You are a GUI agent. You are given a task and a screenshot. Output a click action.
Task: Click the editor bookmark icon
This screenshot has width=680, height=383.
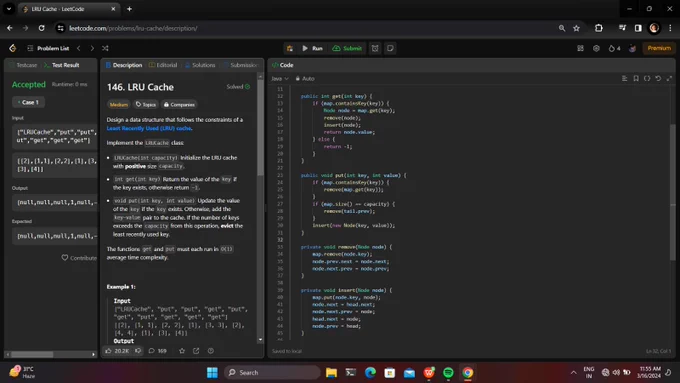[636, 79]
